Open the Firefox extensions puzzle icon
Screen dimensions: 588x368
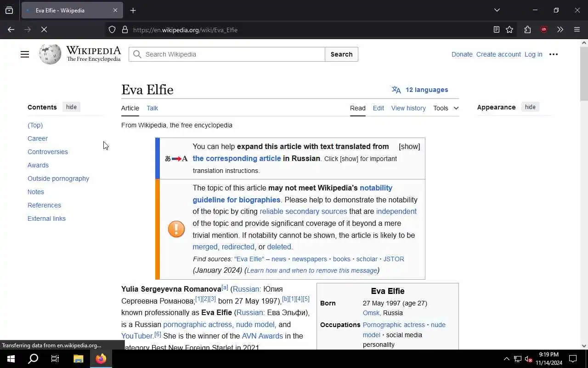[527, 30]
